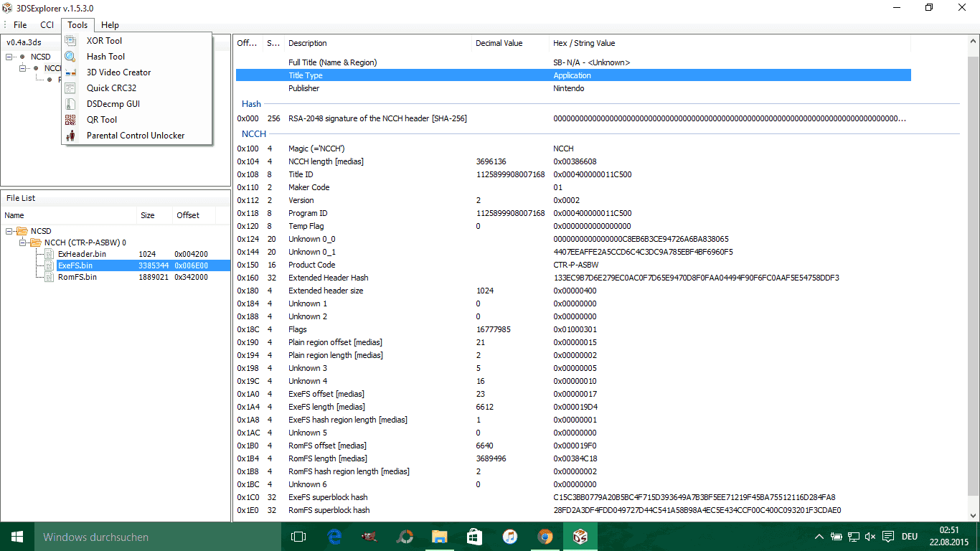980x551 pixels.
Task: Click the ExHeader.bin document icon
Action: click(x=50, y=254)
